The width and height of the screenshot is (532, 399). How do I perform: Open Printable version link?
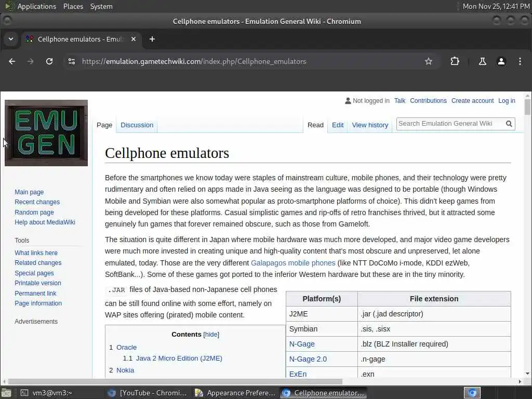point(37,283)
